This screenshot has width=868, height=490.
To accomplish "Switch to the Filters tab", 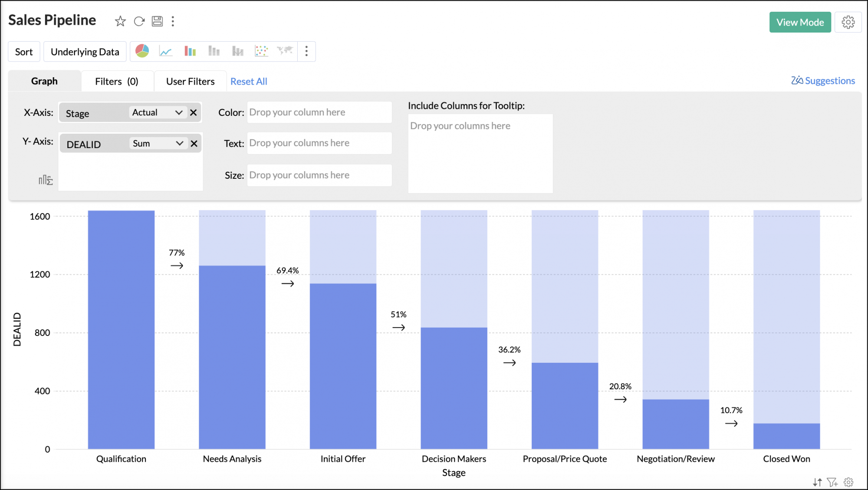I will click(x=116, y=81).
